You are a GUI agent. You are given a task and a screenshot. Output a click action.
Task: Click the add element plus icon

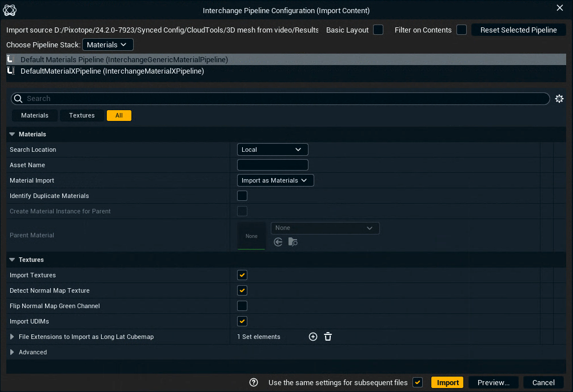313,337
